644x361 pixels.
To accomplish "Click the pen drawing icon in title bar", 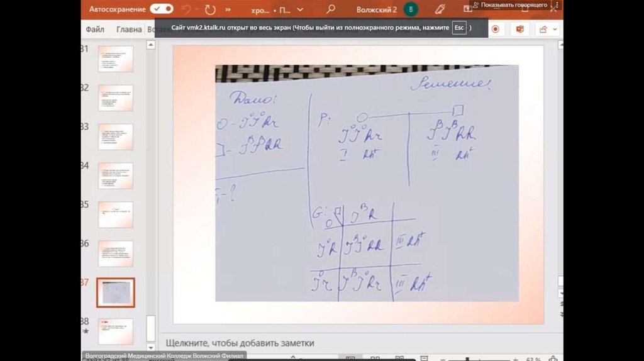I will (440, 9).
